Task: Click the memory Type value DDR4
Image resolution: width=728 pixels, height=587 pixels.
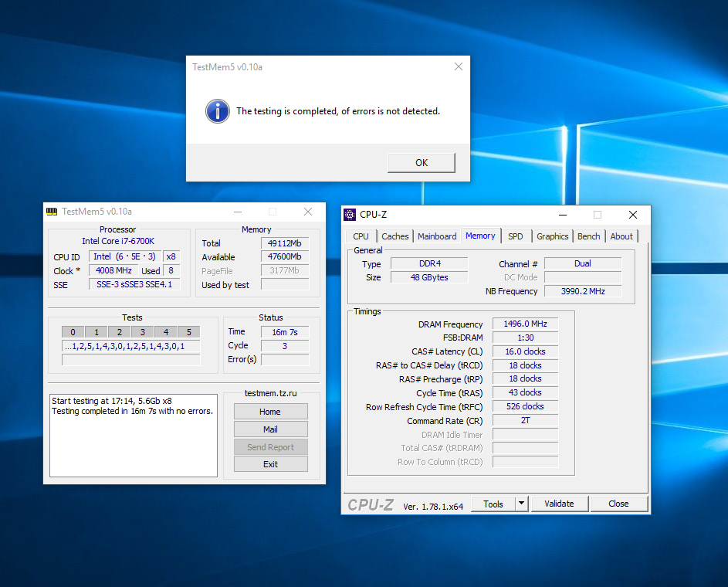Action: click(x=429, y=263)
